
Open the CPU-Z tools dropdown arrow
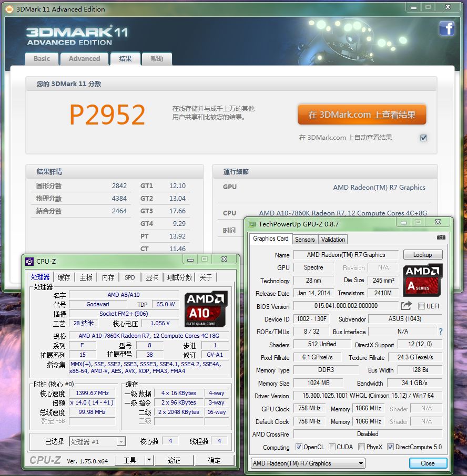tap(149, 460)
